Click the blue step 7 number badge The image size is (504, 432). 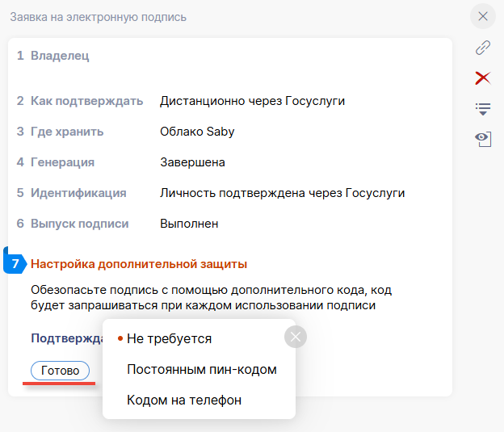(15, 263)
